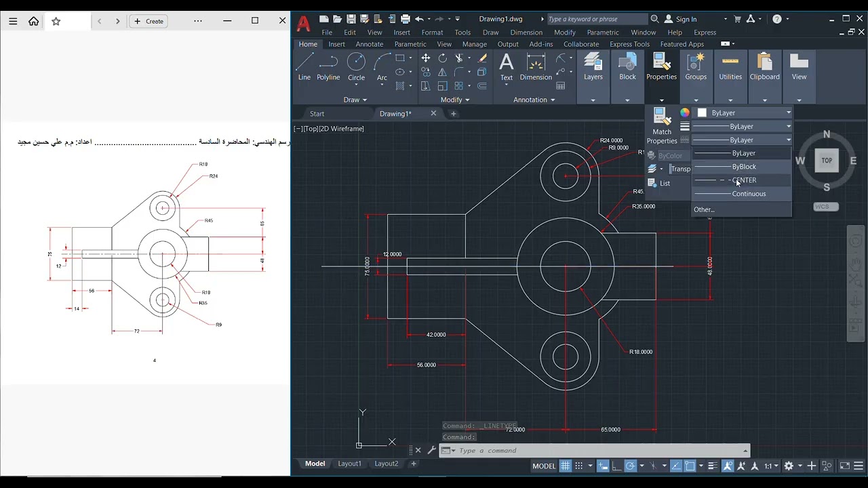This screenshot has height=488, width=868.
Task: Click Match Properties icon
Action: [x=662, y=126]
